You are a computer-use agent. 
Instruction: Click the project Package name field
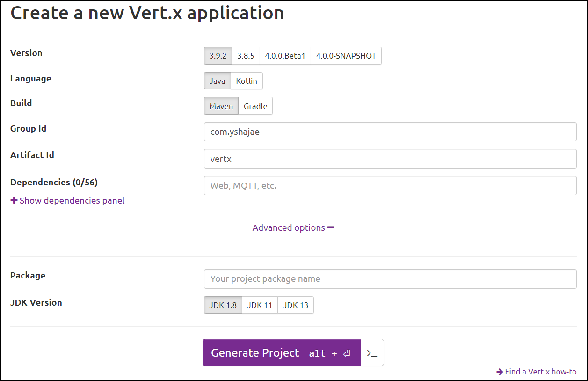pyautogui.click(x=390, y=278)
